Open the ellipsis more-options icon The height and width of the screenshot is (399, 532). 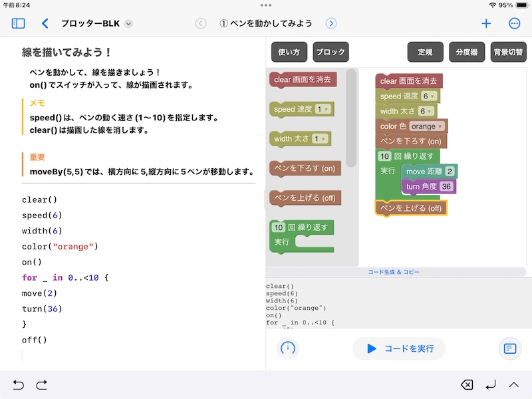point(514,22)
